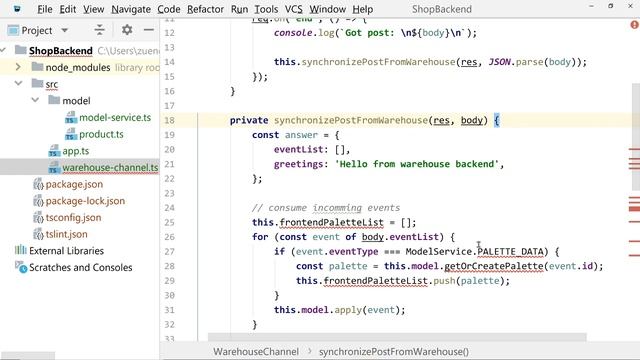Open the VCS menu
Screen dimensions: 640x360
293,9
